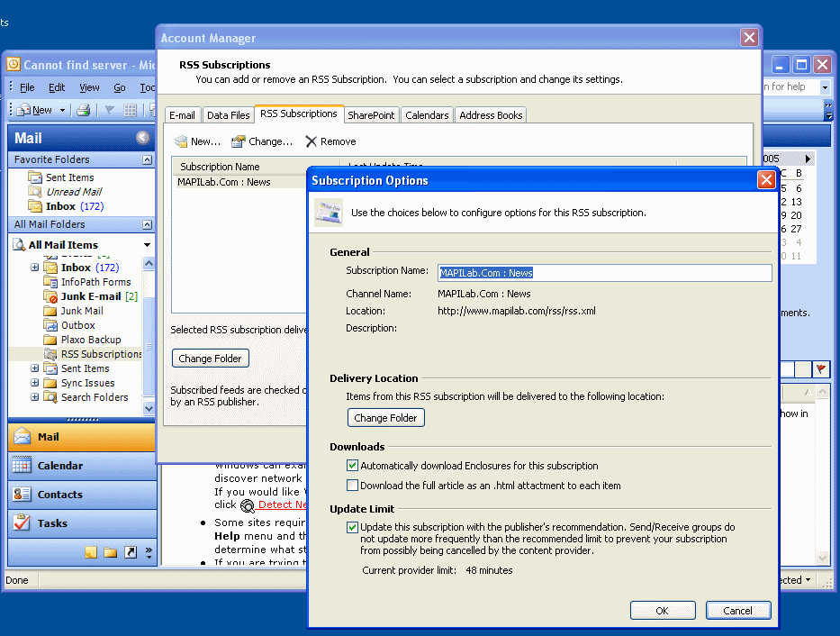Expand the Search Folders node in tree
This screenshot has width=840, height=636.
(35, 397)
